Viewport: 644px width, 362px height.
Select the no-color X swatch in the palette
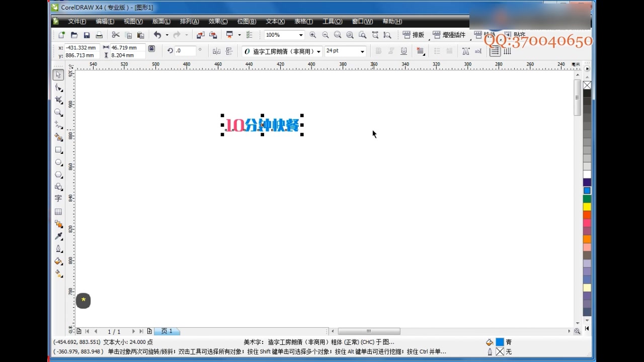pyautogui.click(x=587, y=85)
